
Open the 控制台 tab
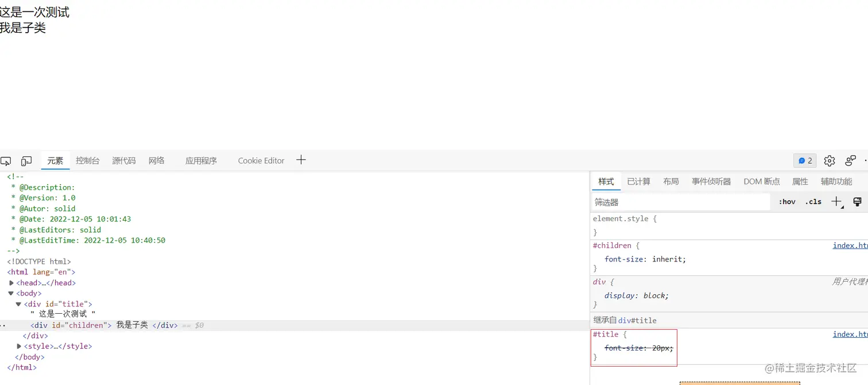coord(87,161)
